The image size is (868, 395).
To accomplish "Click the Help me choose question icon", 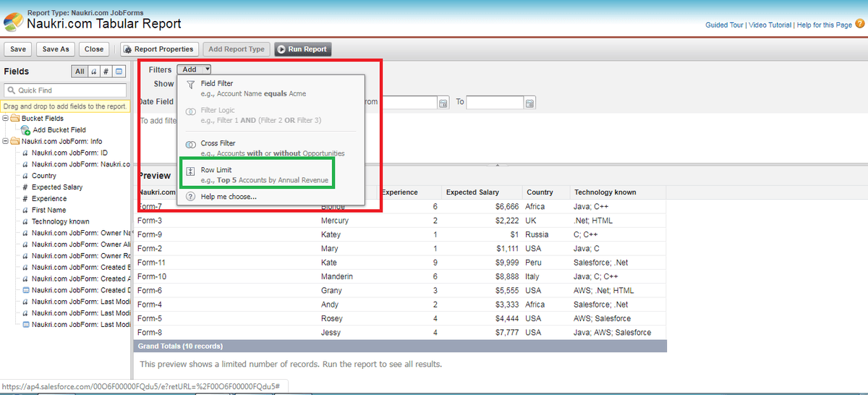I will [191, 197].
